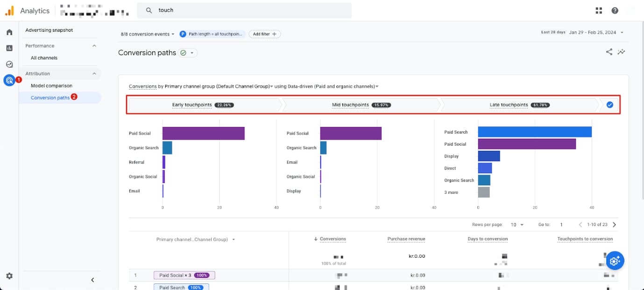Open the Reports bar chart icon
This screenshot has width=644, height=290.
tap(9, 48)
